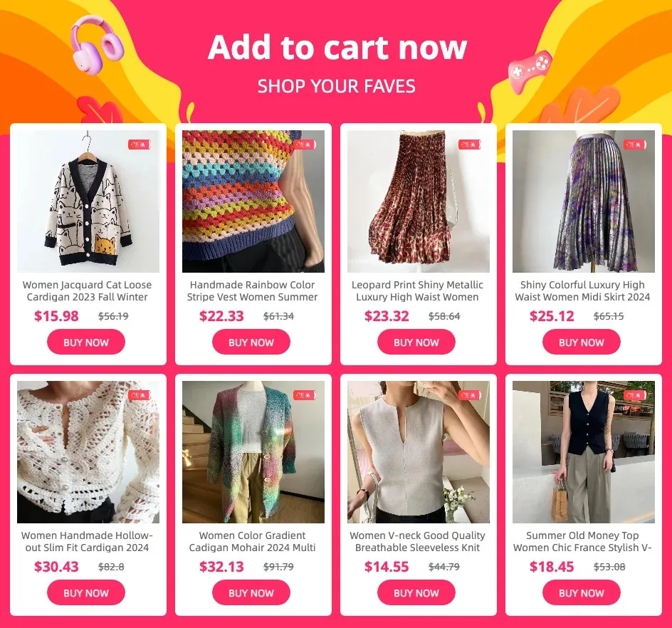Buy the Jacquard Cat Cardigan at $15.98

point(86,342)
